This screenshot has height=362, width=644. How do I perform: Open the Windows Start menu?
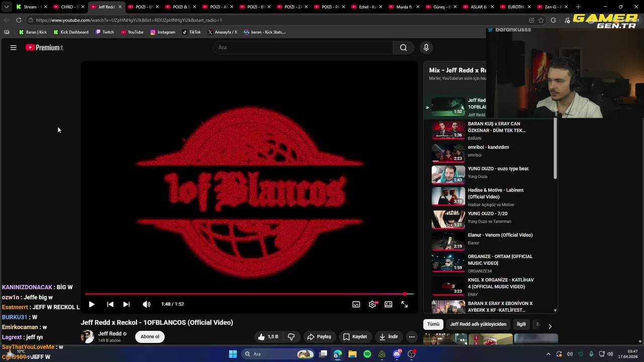point(233,354)
